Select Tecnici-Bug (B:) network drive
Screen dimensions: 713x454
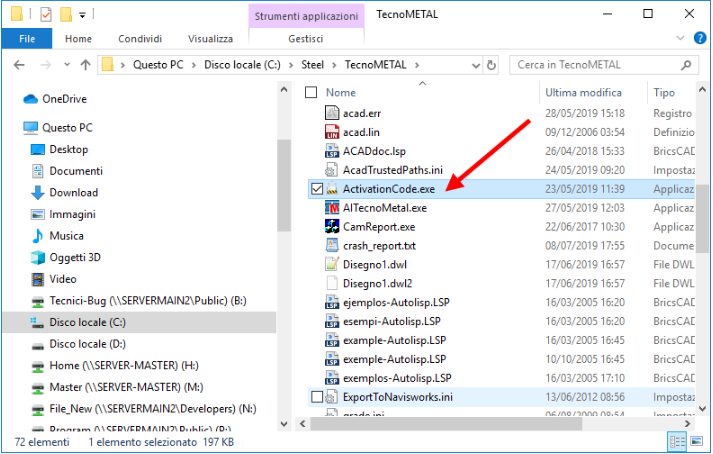pyautogui.click(x=148, y=301)
